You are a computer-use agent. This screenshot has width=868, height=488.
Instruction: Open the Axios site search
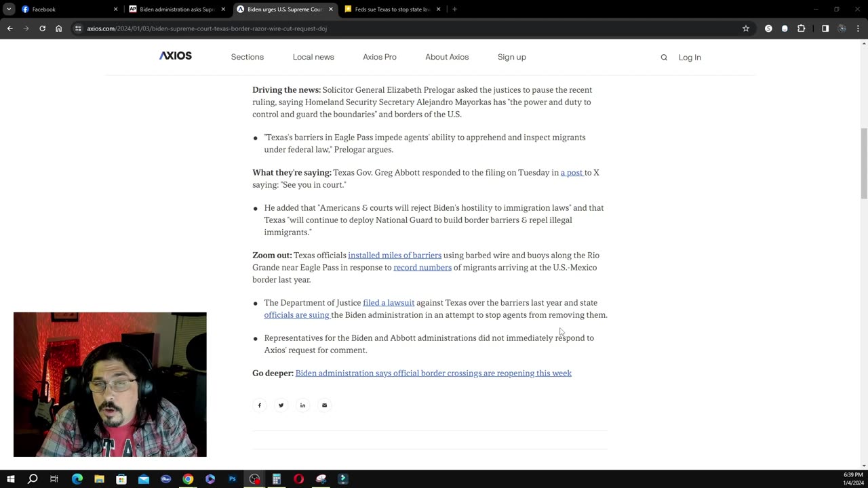click(x=664, y=58)
